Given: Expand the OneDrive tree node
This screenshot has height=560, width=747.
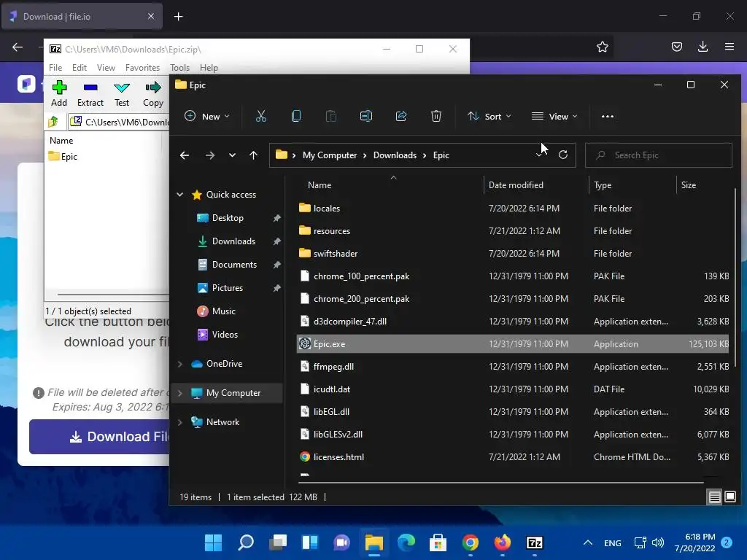Looking at the screenshot, I should click(x=180, y=364).
